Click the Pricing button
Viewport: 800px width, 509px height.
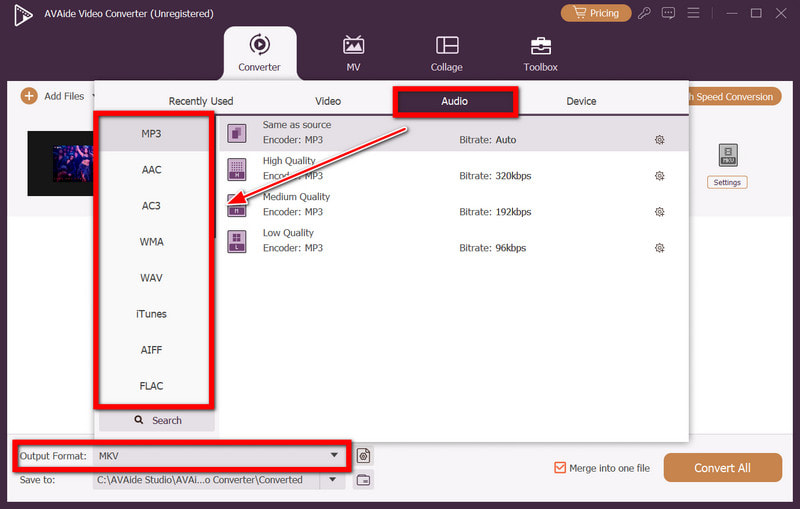point(596,13)
